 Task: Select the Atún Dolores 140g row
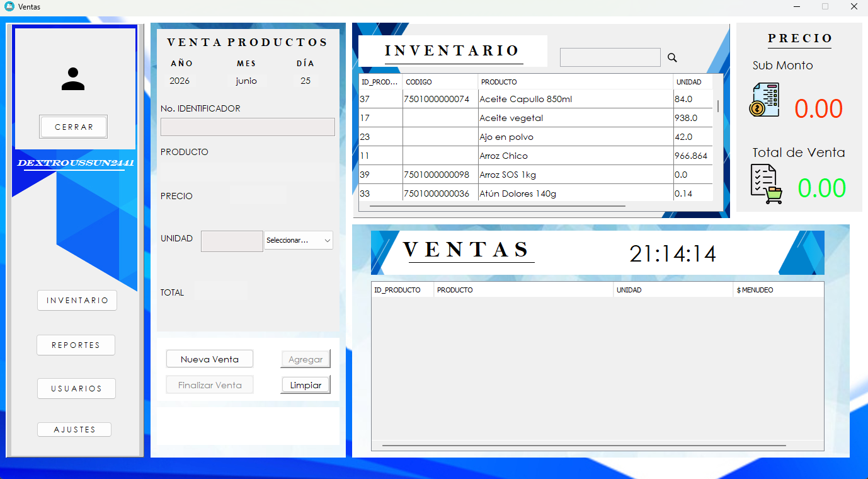(535, 193)
